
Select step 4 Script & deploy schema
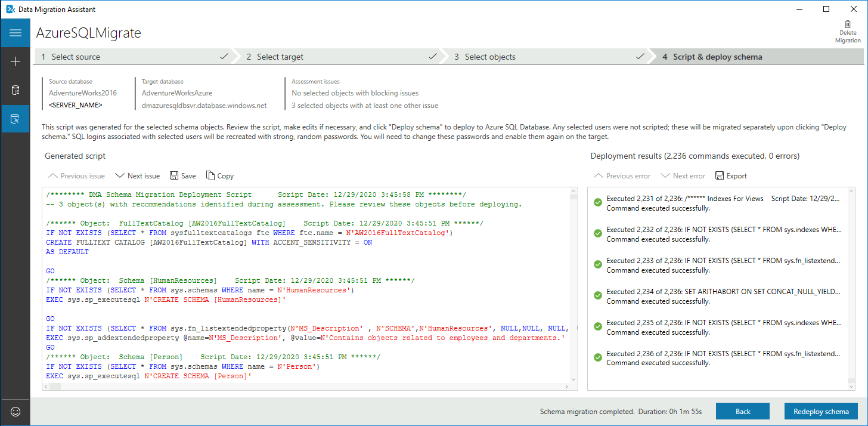click(x=758, y=57)
